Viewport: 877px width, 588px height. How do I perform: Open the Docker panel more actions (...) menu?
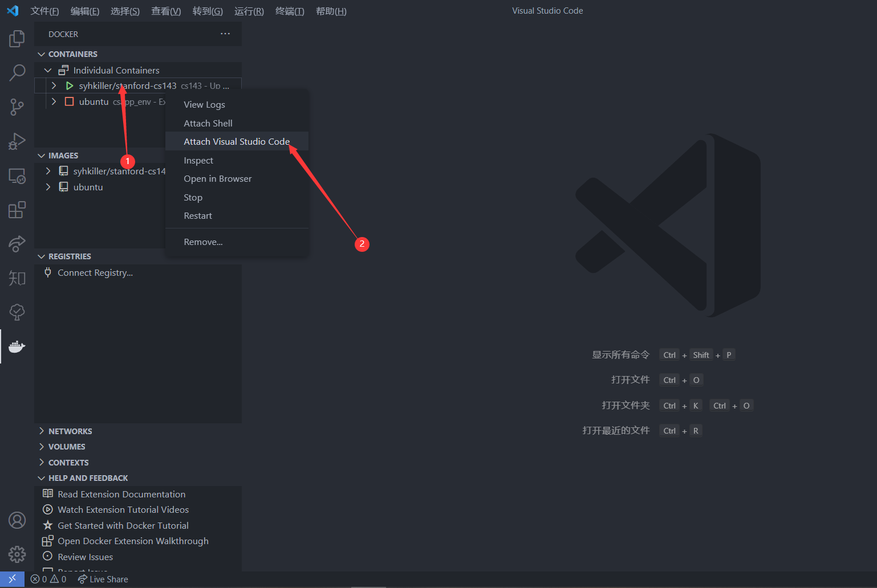tap(225, 34)
